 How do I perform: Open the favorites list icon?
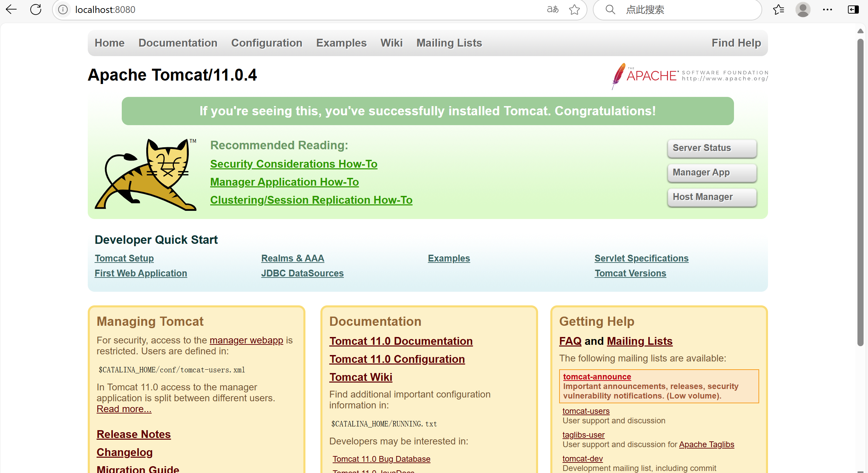[779, 10]
